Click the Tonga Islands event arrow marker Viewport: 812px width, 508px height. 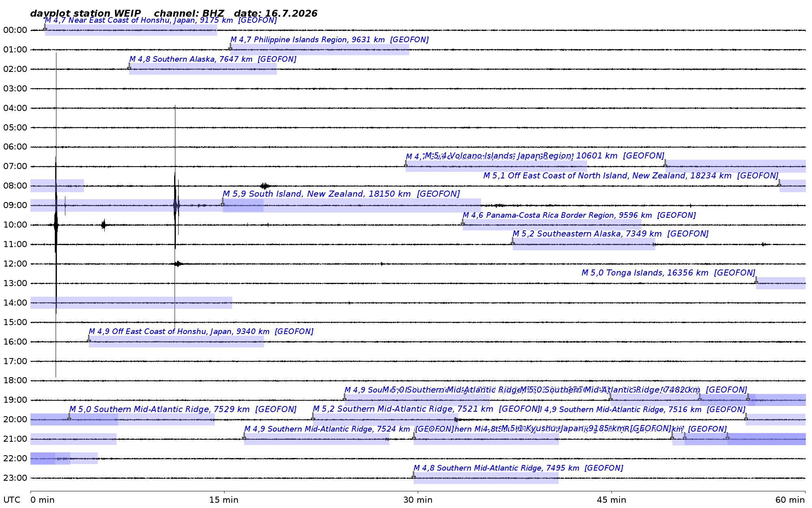756,280
